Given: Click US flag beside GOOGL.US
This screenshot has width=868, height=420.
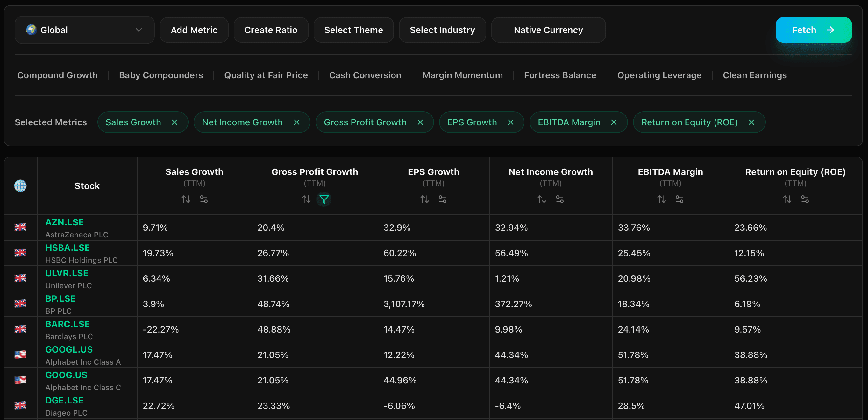Looking at the screenshot, I should click(20, 354).
